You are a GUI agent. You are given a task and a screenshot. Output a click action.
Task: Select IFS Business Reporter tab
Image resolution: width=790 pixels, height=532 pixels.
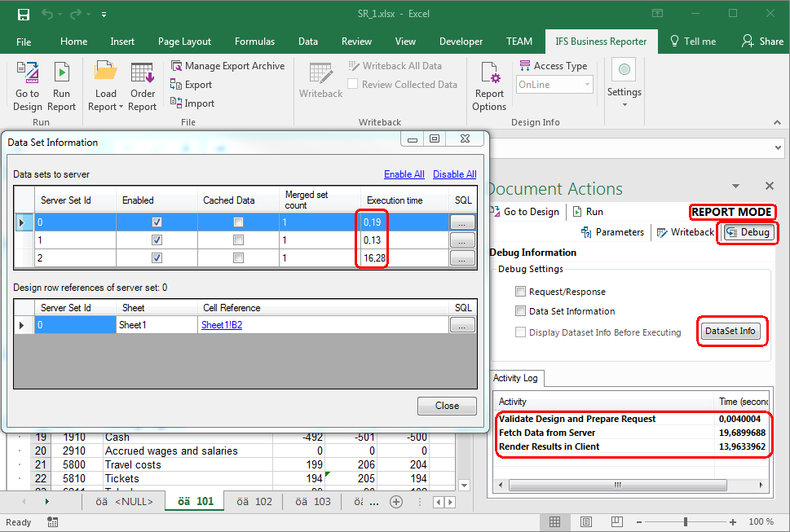click(601, 42)
